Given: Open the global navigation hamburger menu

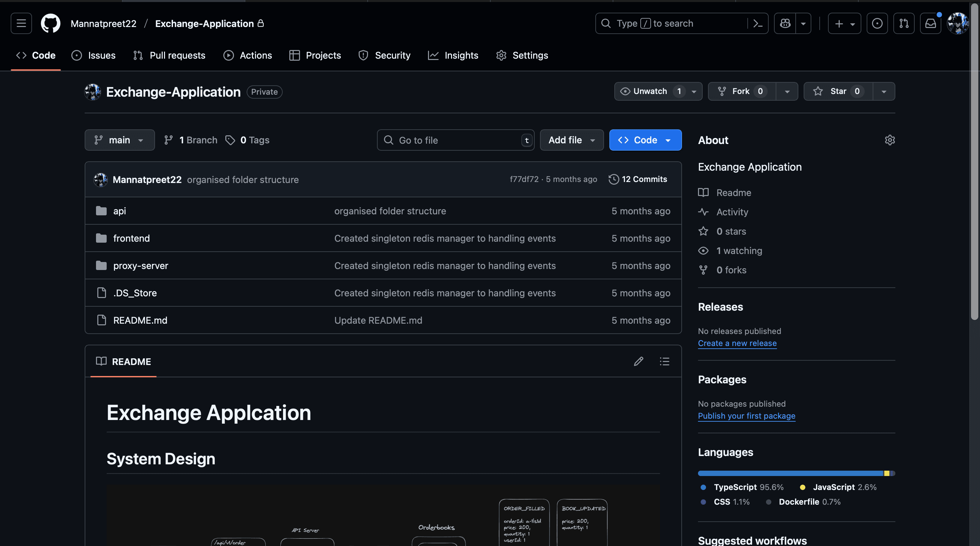Looking at the screenshot, I should pyautogui.click(x=21, y=24).
